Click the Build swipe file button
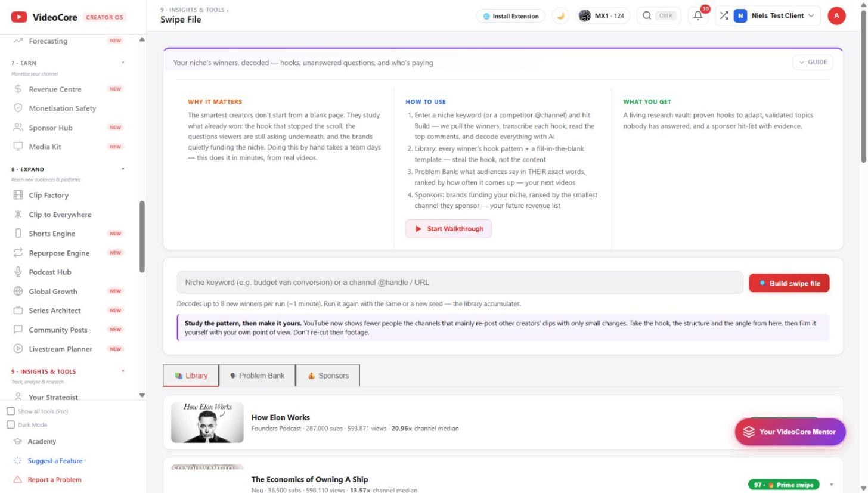Viewport: 868px width, 493px height. tap(789, 283)
